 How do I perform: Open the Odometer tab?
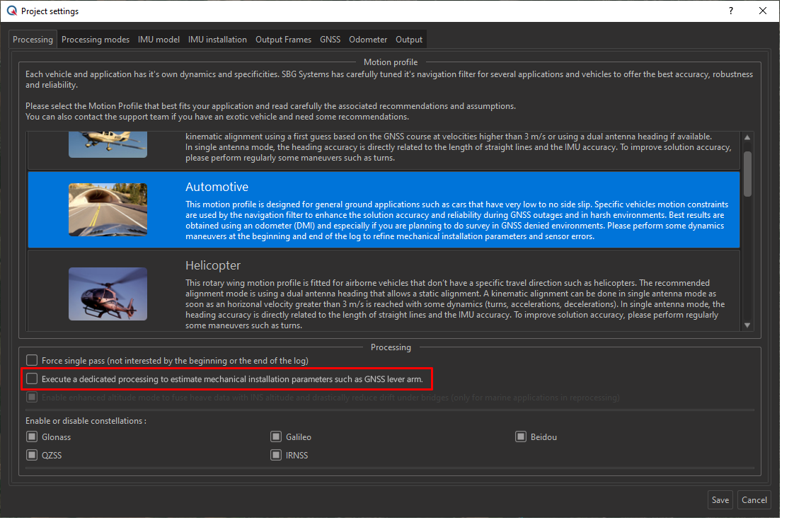[x=367, y=39]
